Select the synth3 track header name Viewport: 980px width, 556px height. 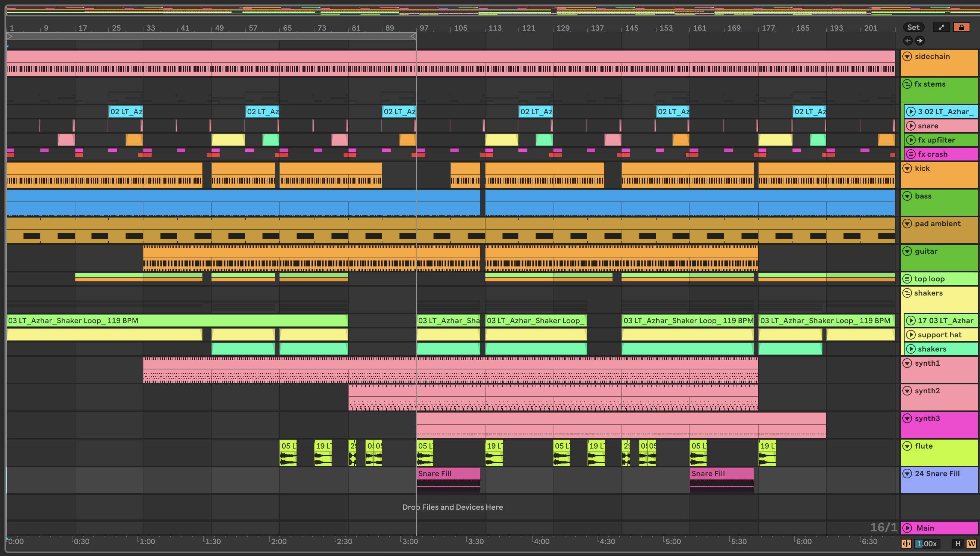coord(927,418)
